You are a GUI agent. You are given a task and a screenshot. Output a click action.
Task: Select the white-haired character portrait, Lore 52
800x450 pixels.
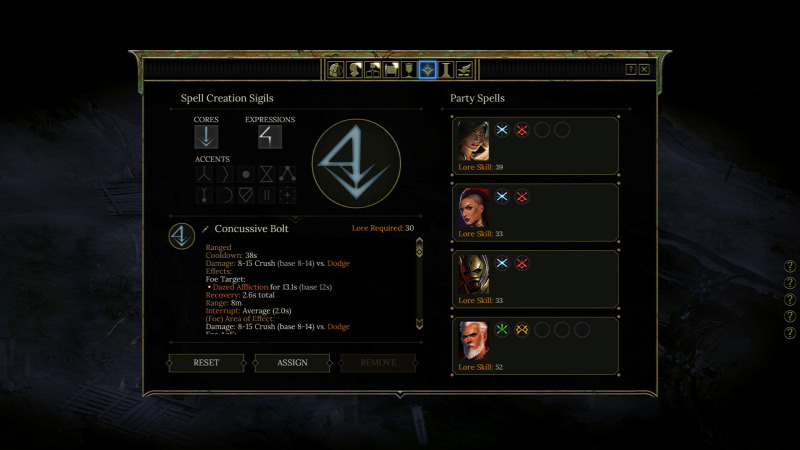[473, 341]
